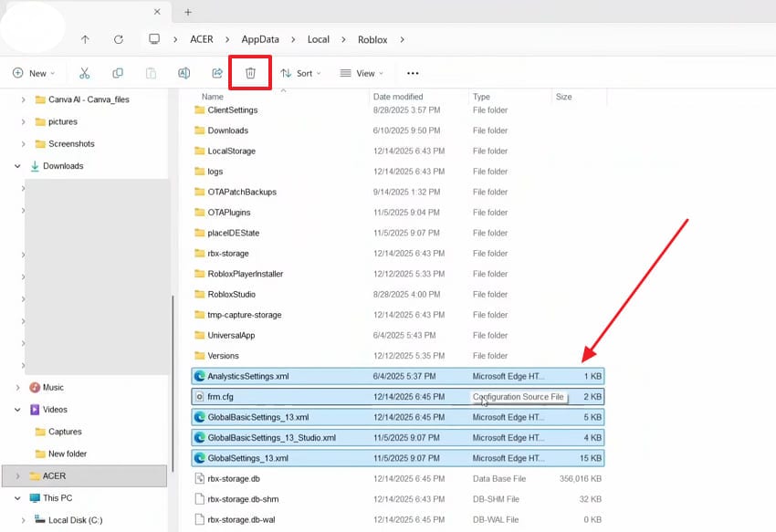
Task: Click the Refresh button
Action: (x=119, y=39)
